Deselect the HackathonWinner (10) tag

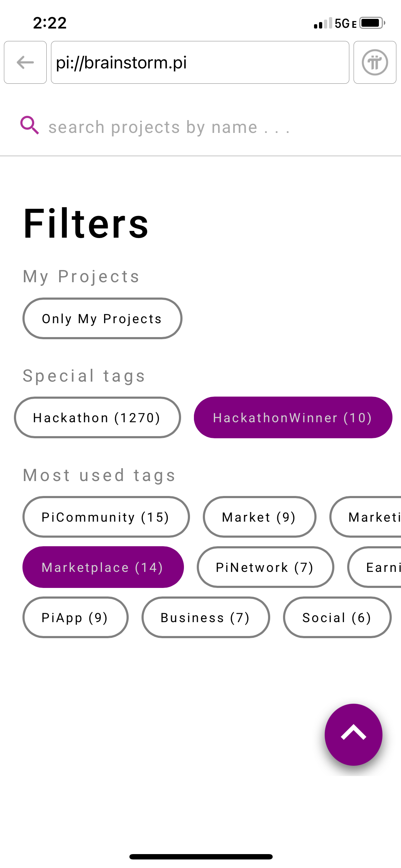pos(293,418)
